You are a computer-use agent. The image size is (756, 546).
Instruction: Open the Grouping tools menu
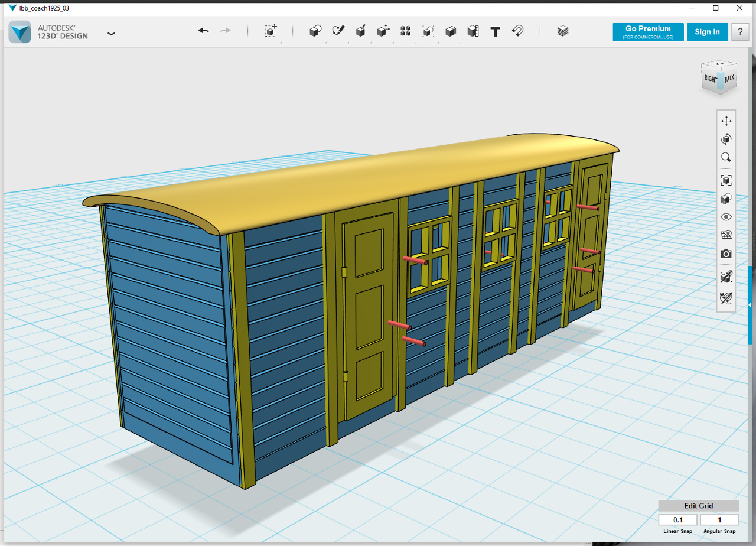coord(428,31)
